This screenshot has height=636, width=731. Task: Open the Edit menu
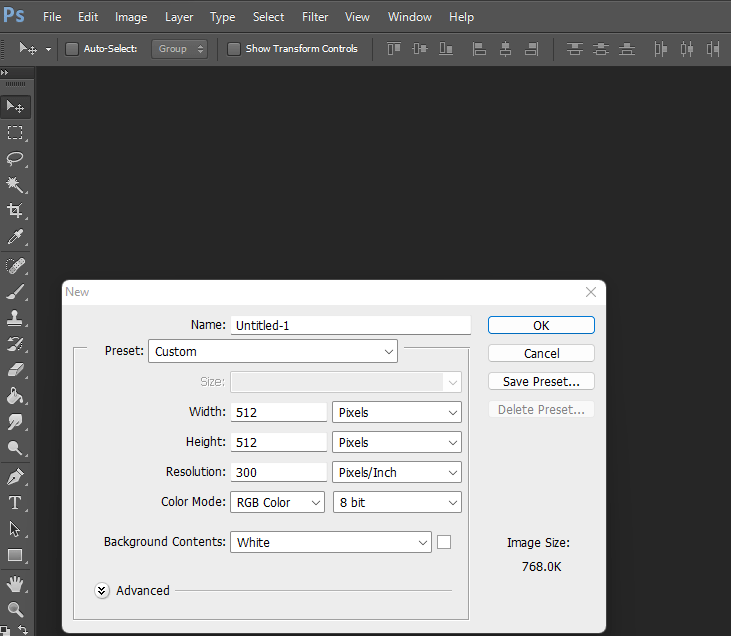[x=88, y=17]
